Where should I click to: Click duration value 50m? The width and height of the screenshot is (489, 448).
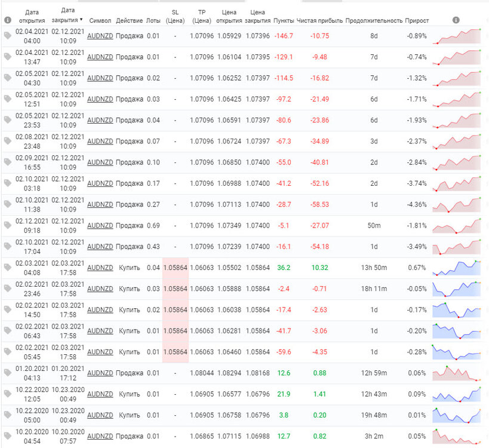pos(374,225)
